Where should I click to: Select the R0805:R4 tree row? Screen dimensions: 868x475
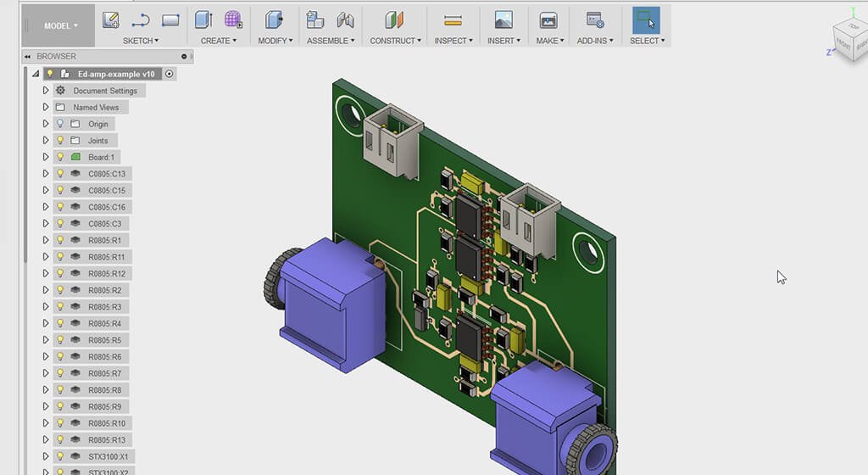(92, 323)
